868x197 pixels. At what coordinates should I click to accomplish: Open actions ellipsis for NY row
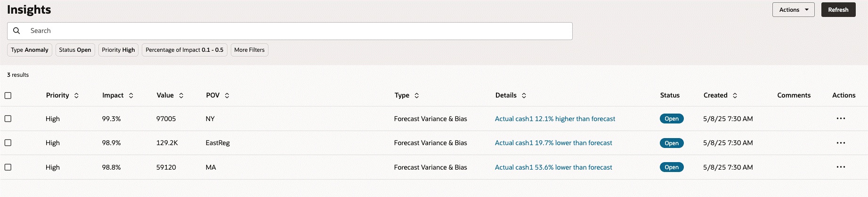pos(841,118)
